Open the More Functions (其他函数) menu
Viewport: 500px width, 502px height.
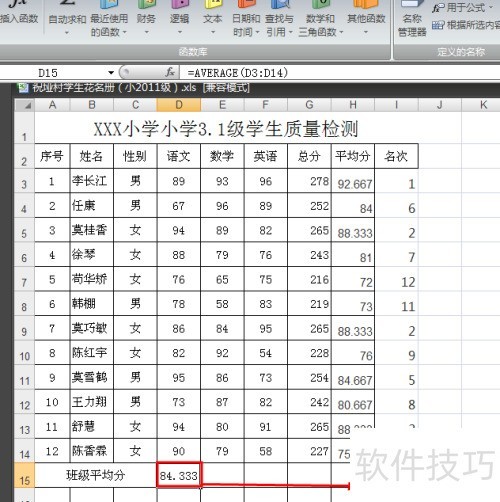tap(366, 17)
